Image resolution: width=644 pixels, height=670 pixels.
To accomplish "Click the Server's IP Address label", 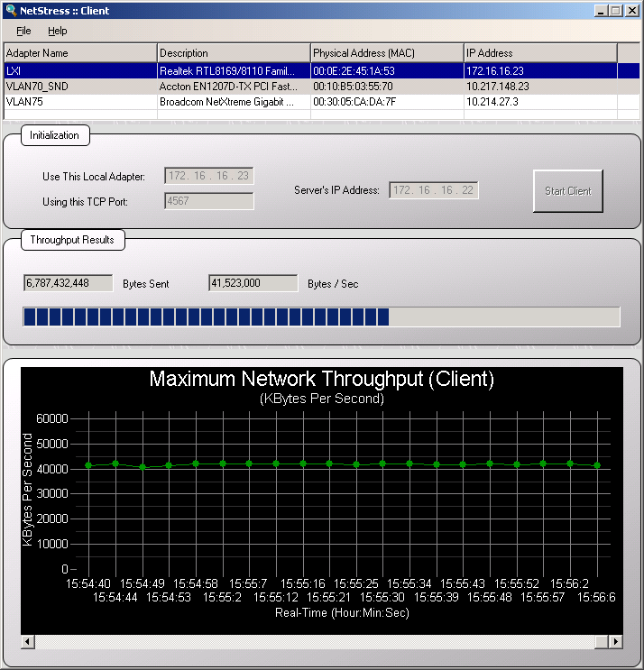I will 336,190.
